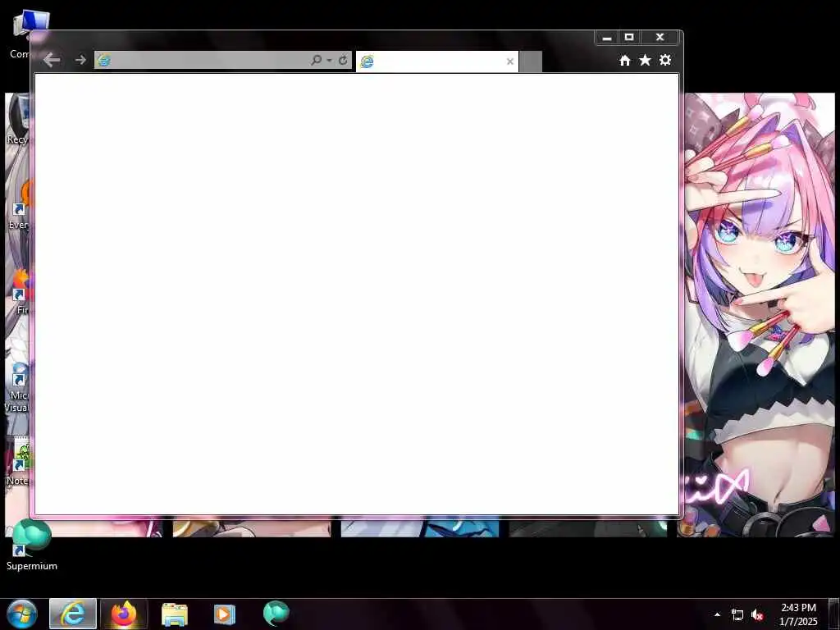Close the current browser tab
Screen dimensions: 840x630
(510, 62)
